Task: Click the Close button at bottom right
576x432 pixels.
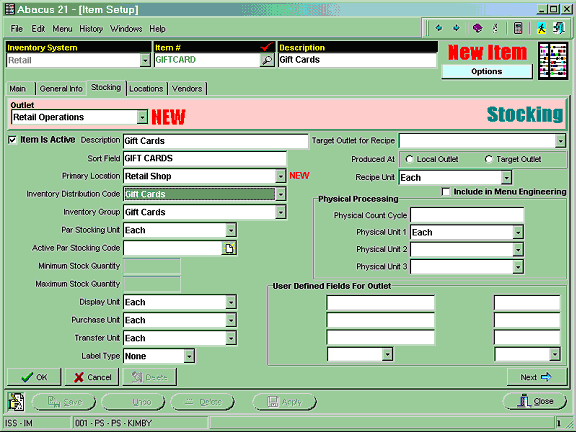Action: pos(534,402)
